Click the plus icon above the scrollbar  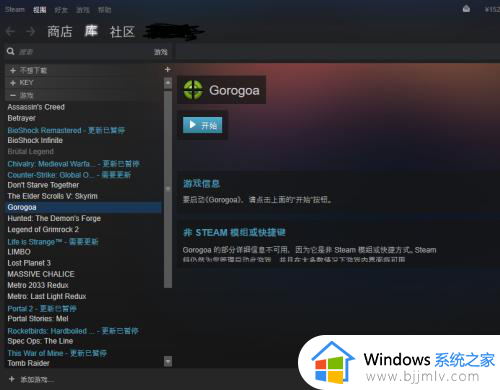(168, 69)
